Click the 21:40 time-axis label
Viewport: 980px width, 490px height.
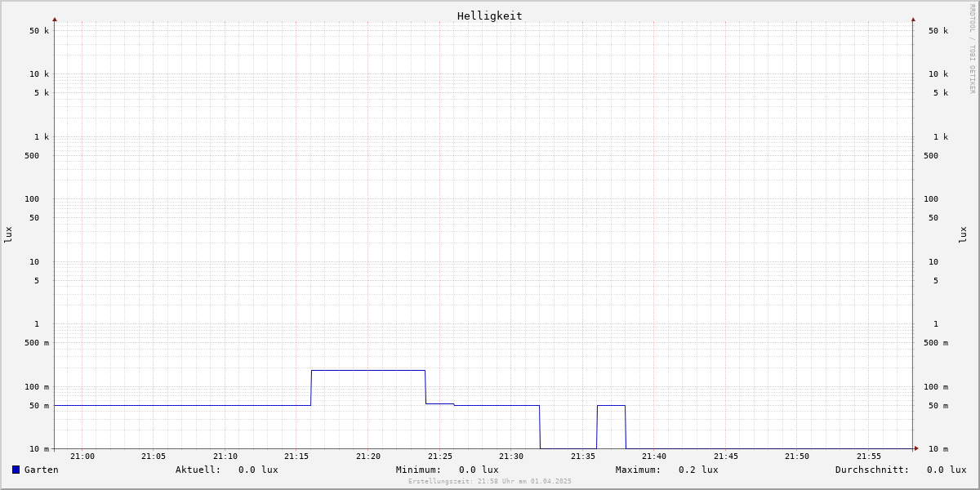[x=654, y=457]
